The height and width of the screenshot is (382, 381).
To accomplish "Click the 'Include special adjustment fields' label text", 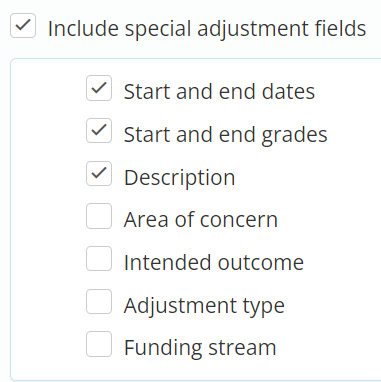I will pyautogui.click(x=207, y=29).
